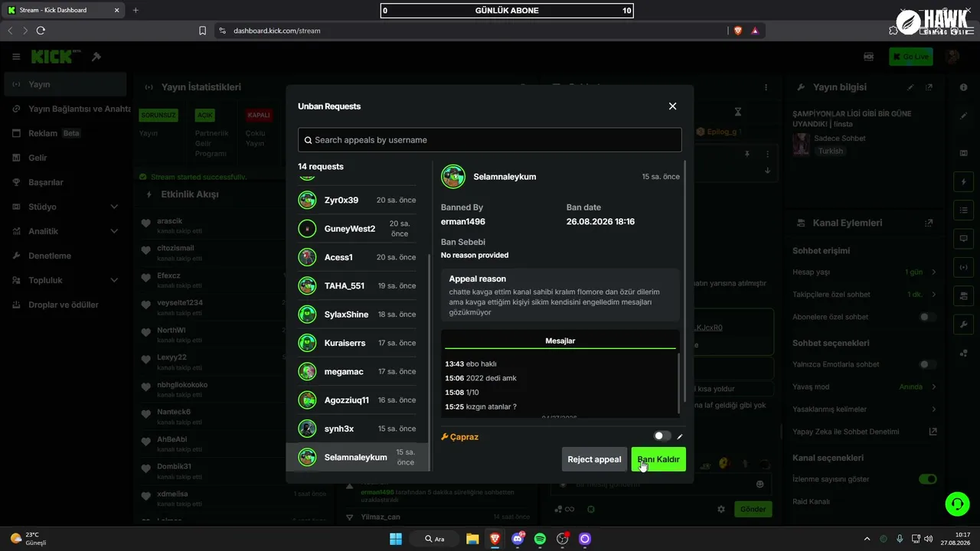Open the green headset support button
The width and height of the screenshot is (980, 551).
(x=957, y=504)
